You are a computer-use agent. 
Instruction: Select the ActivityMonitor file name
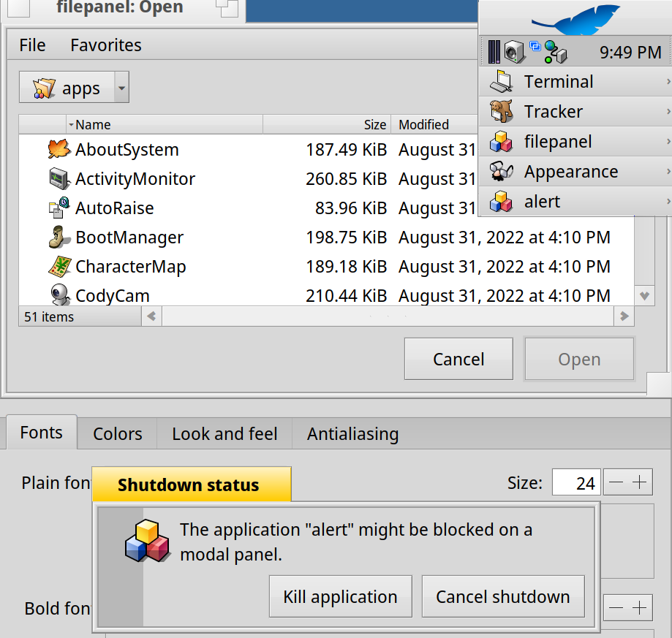pos(135,178)
